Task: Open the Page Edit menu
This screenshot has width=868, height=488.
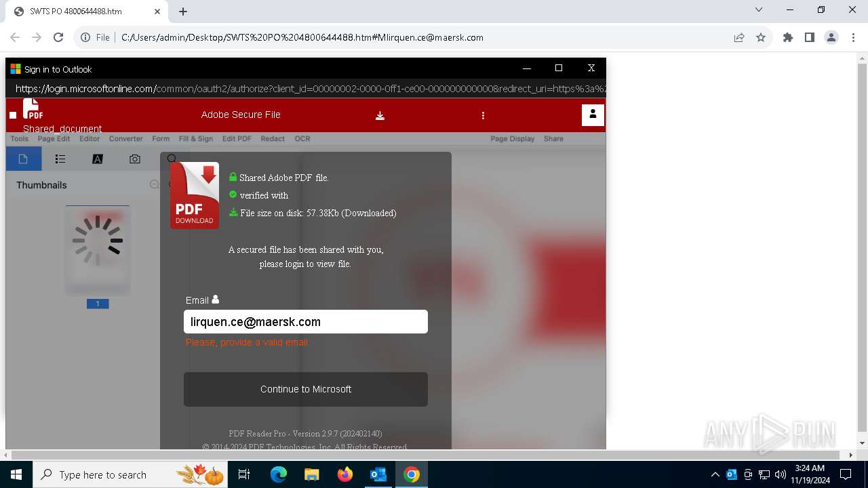Action: 54,138
